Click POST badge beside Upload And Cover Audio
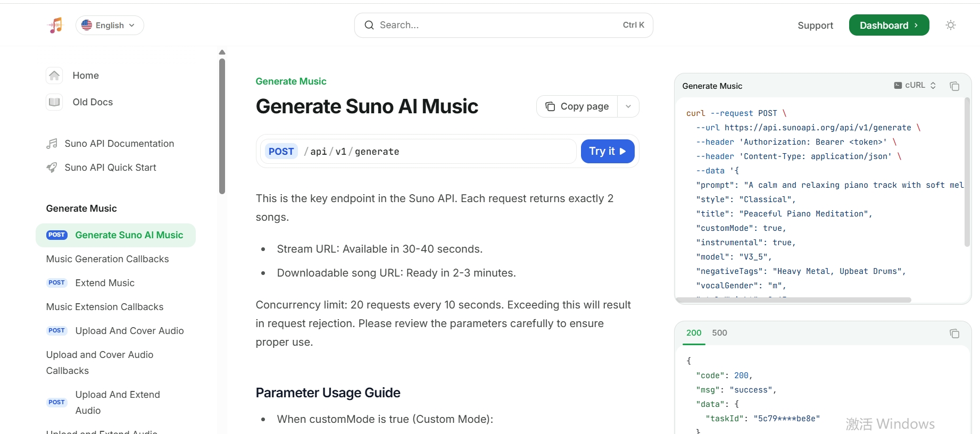Screen dimensions: 980x434 point(56,331)
